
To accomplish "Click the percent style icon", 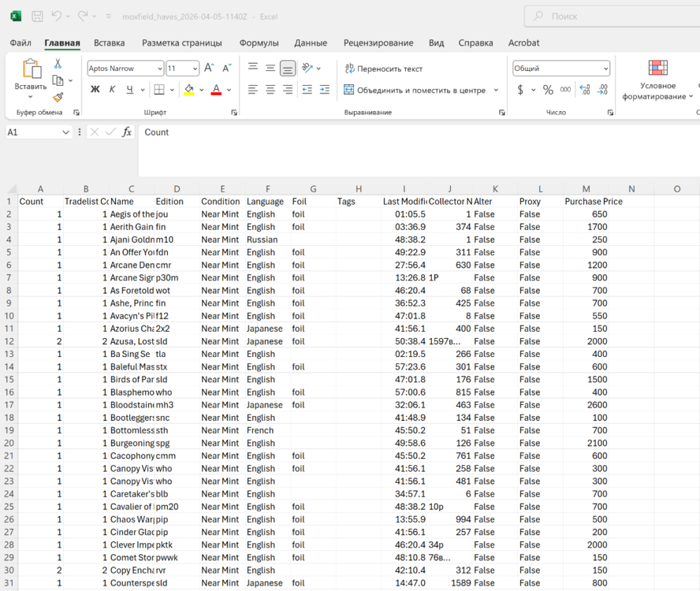I will click(548, 90).
